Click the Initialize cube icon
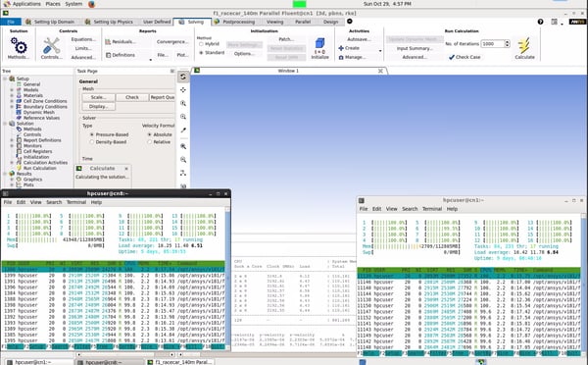 [x=319, y=48]
